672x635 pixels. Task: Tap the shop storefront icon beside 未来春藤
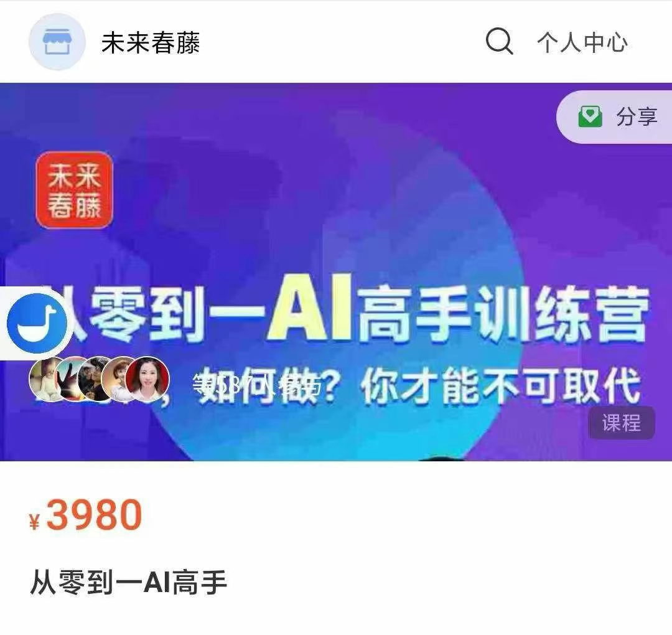coord(57,42)
